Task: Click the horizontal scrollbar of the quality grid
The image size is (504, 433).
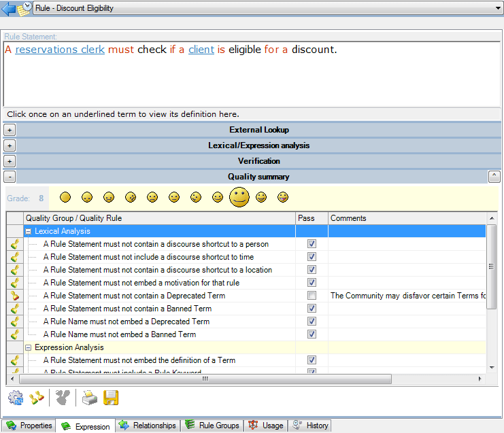Action: [x=204, y=379]
